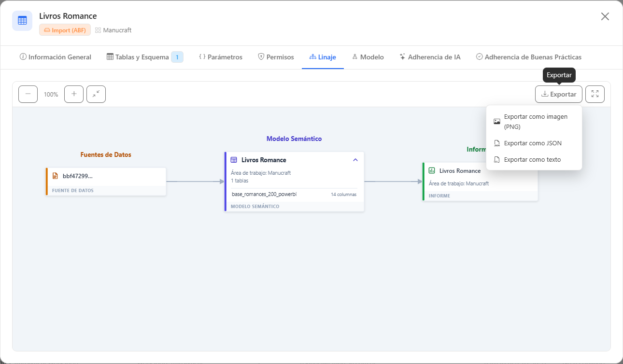Switch to Información General tab
Image resolution: width=623 pixels, height=364 pixels.
[x=55, y=57]
